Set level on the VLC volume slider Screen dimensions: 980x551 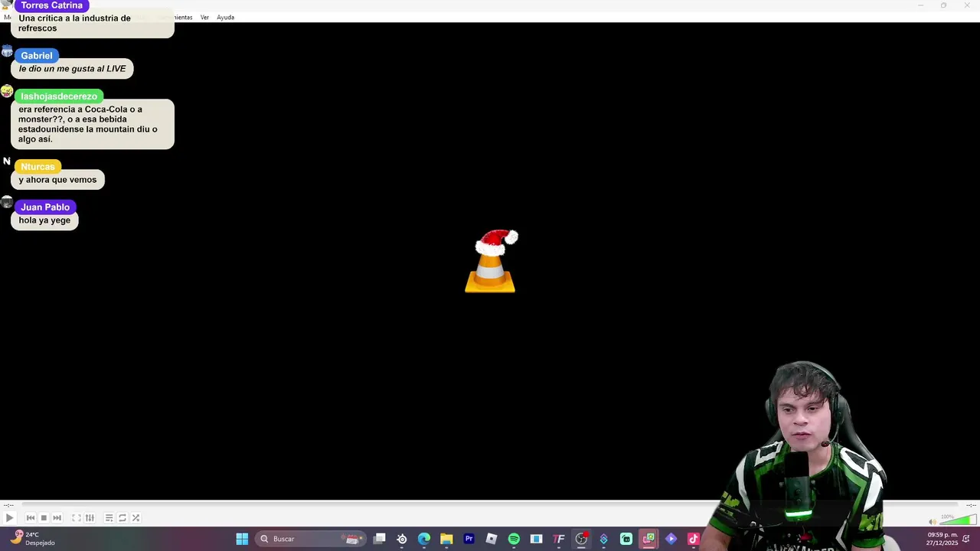click(x=957, y=520)
